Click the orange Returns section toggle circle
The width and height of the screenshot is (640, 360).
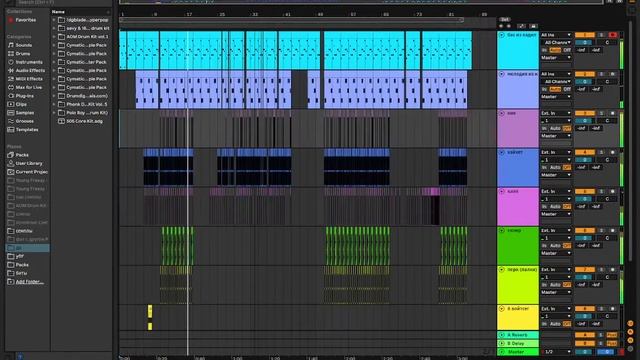(x=631, y=332)
